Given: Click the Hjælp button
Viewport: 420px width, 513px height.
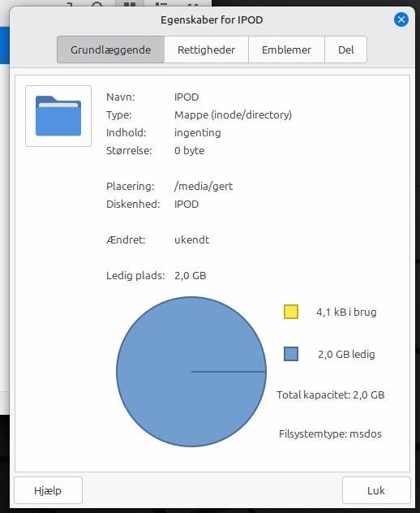Looking at the screenshot, I should pos(48,490).
